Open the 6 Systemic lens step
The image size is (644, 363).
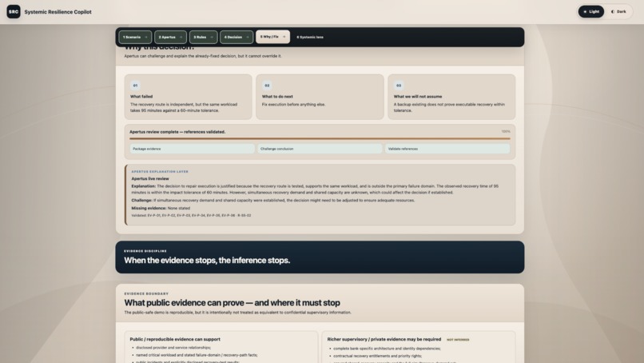click(310, 37)
